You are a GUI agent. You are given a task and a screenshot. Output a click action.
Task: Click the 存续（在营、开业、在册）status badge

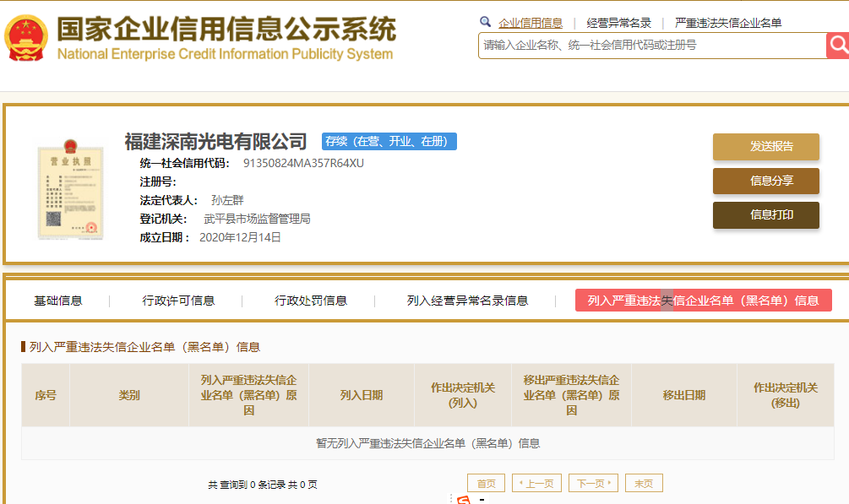point(389,141)
